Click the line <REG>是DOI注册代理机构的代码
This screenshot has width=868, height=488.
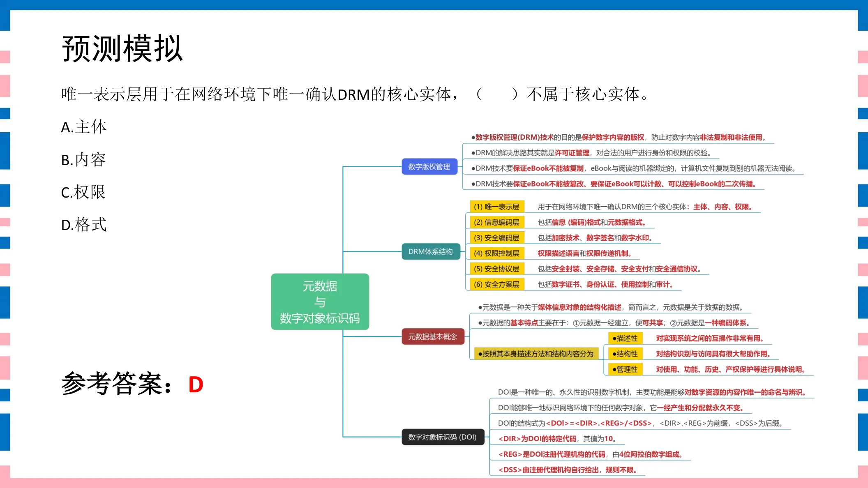(591, 454)
